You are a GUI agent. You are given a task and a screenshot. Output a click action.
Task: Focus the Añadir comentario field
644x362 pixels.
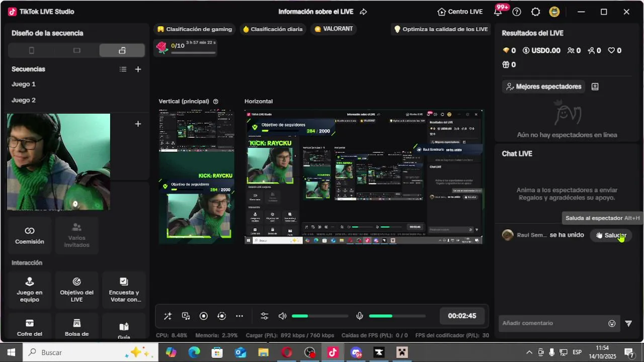[x=552, y=323]
